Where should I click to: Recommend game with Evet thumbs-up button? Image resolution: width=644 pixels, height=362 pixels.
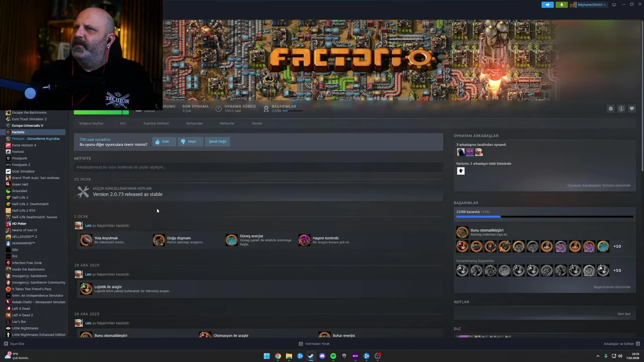coord(164,142)
